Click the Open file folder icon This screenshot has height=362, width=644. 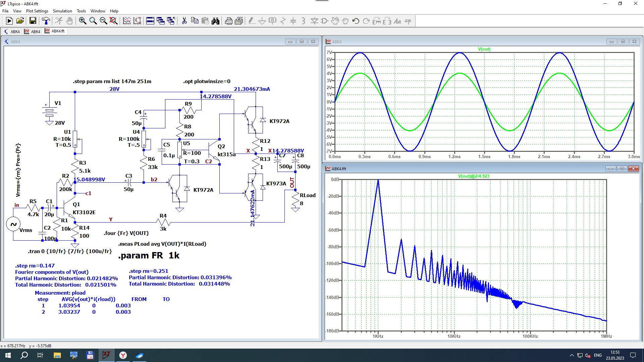coord(20,21)
